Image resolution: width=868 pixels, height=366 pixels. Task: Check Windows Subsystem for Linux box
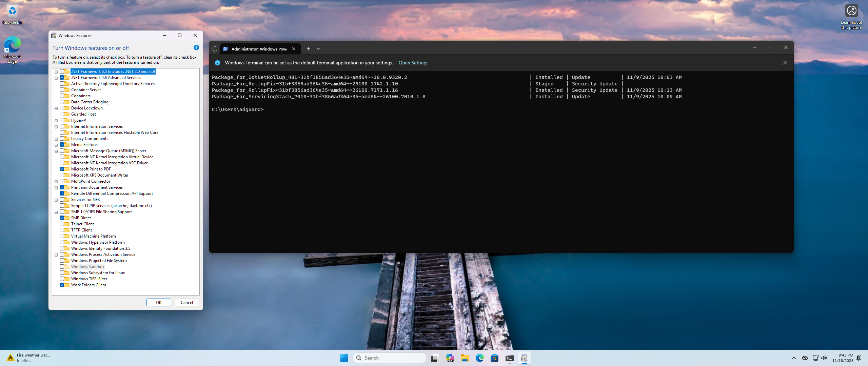[x=62, y=273]
